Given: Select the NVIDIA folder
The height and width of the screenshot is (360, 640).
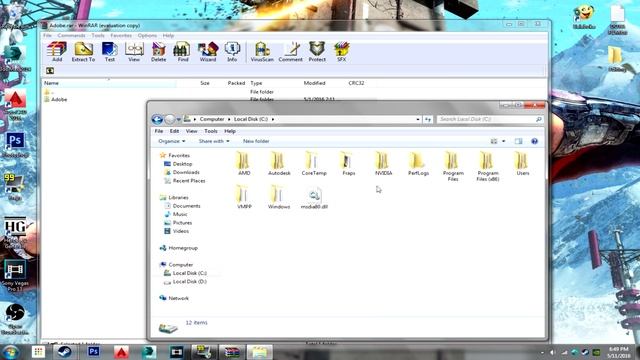Looking at the screenshot, I should point(383,164).
